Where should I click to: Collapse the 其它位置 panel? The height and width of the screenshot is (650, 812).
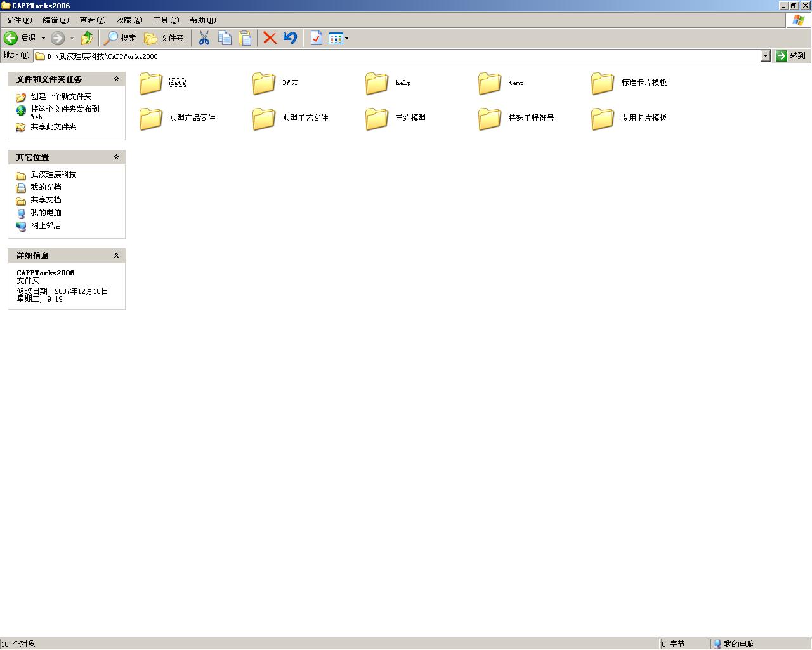[116, 157]
